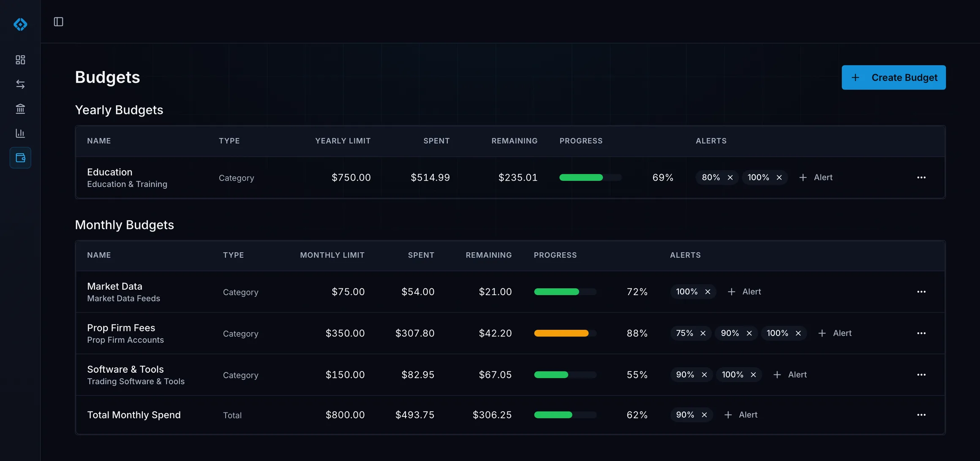Remove the 100% alert on Market Data
The height and width of the screenshot is (461, 980).
[708, 292]
